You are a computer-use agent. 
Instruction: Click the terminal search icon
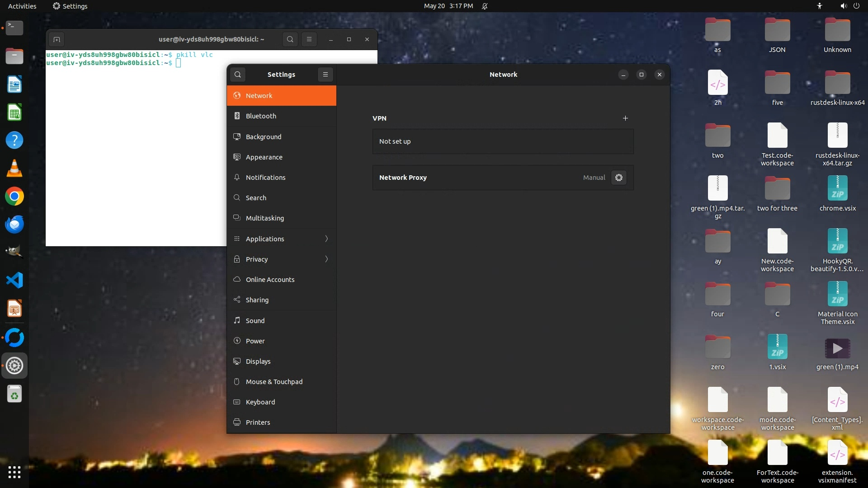290,39
